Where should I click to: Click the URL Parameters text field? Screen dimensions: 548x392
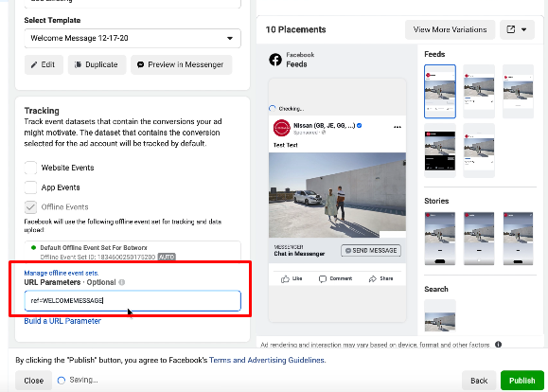coord(133,301)
